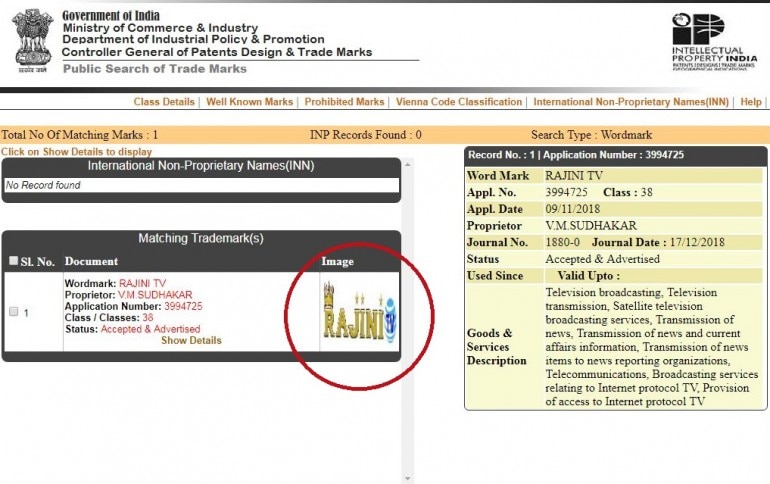The image size is (770, 484).
Task: Open the RAJINI TV trademark image
Action: point(360,312)
